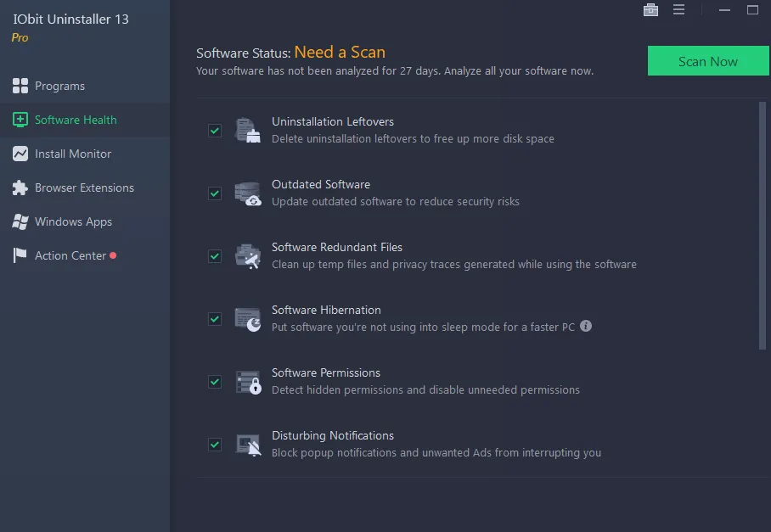Viewport: 771px width, 532px height.
Task: Open the Browser Extensions section
Action: tap(83, 188)
